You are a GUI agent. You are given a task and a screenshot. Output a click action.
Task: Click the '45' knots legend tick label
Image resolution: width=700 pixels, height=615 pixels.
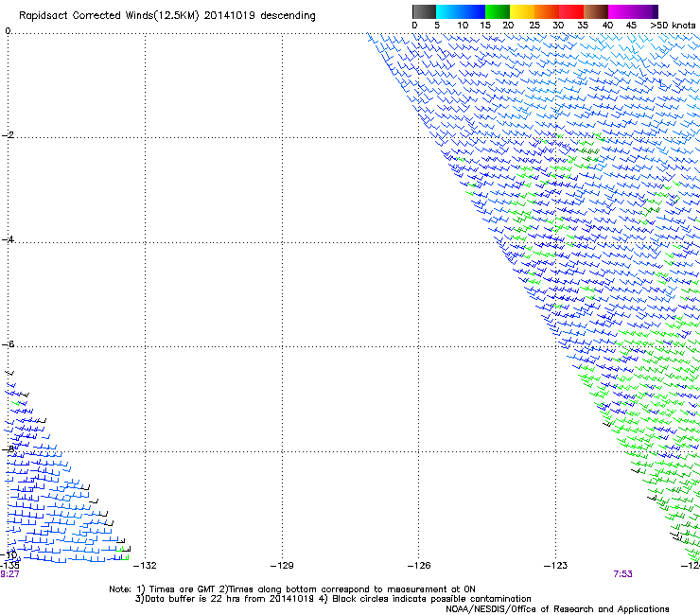(631, 26)
